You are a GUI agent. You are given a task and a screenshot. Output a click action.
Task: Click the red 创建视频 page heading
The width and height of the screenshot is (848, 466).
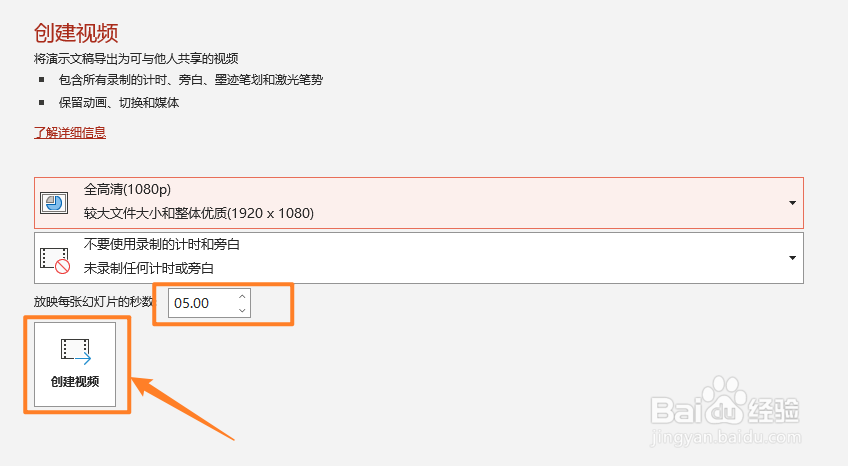(76, 33)
